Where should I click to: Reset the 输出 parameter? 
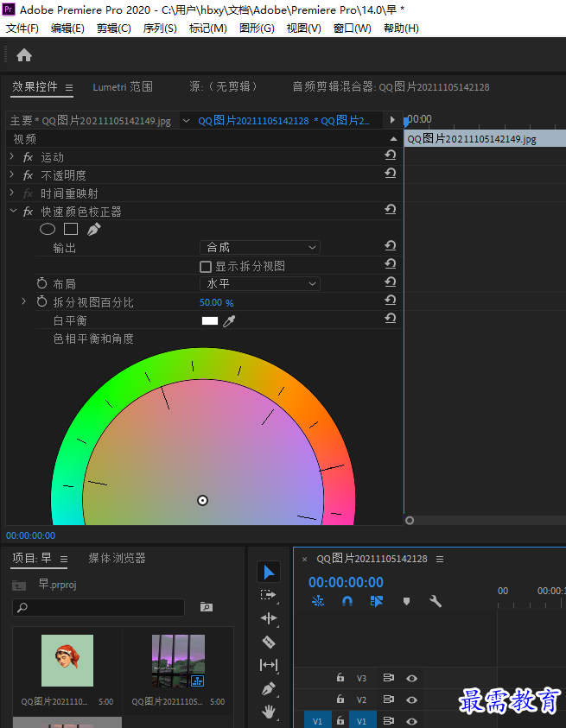pos(391,245)
